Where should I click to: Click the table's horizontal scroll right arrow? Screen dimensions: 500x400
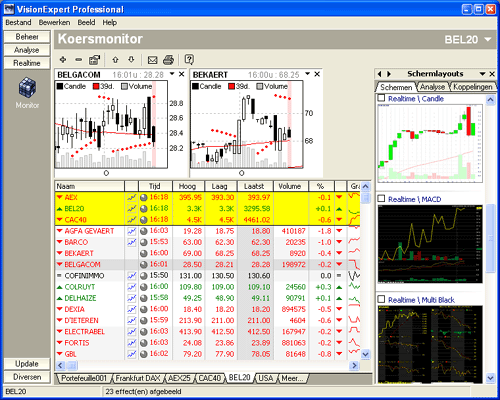pos(354,365)
